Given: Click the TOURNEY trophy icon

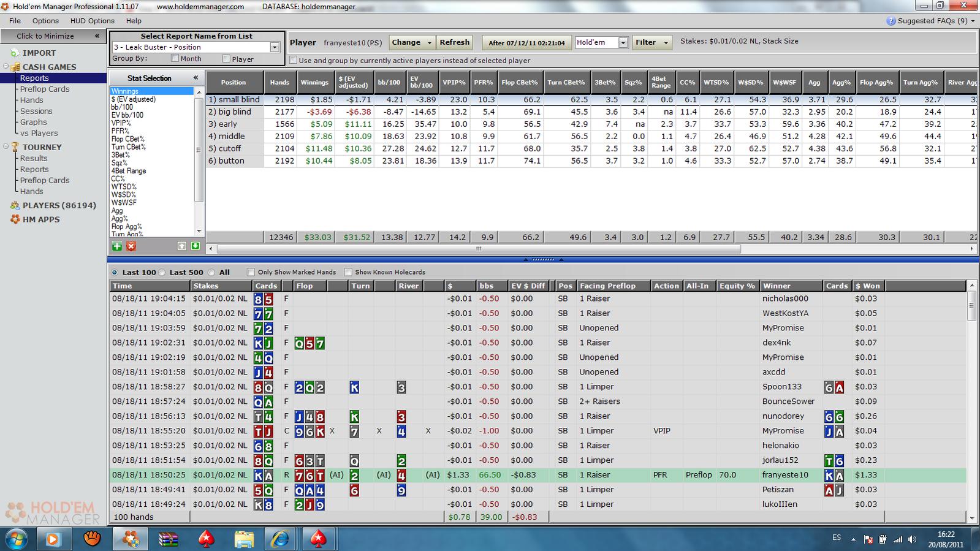Looking at the screenshot, I should pyautogui.click(x=15, y=147).
